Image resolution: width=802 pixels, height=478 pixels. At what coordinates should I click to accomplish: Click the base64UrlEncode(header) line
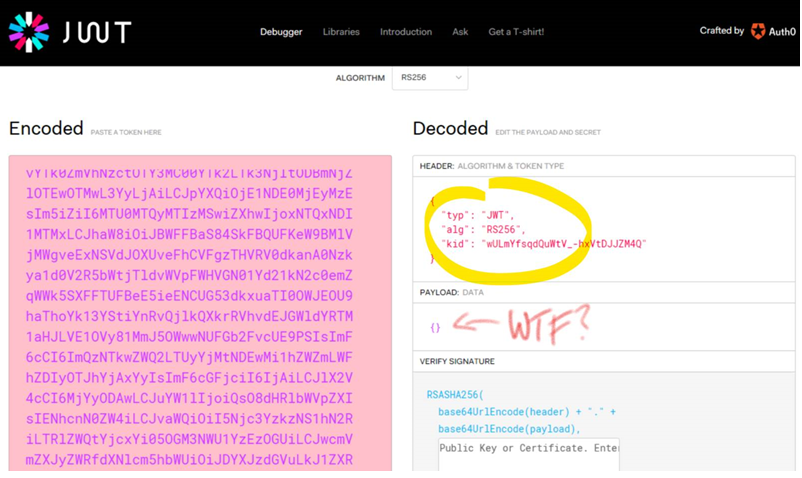pos(527,412)
